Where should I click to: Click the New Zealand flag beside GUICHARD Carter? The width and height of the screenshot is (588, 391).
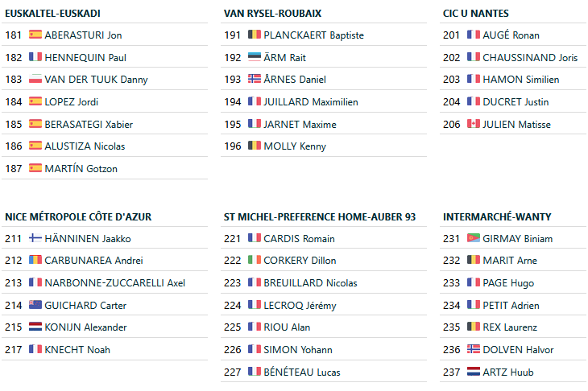point(35,306)
